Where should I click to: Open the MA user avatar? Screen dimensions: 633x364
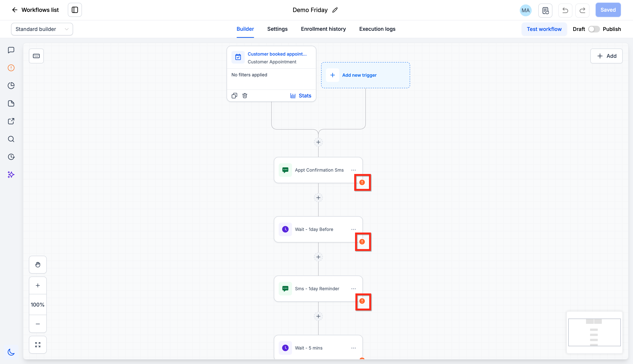tap(525, 10)
